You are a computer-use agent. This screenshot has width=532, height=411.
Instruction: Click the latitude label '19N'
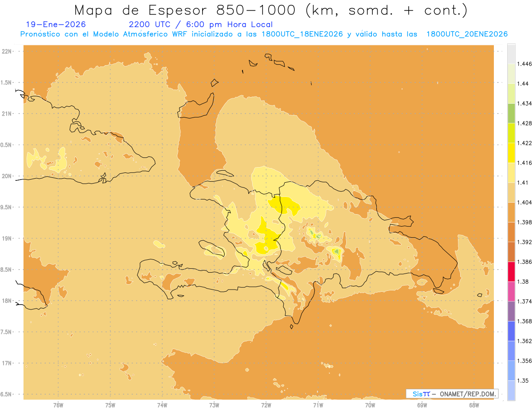click(x=7, y=238)
